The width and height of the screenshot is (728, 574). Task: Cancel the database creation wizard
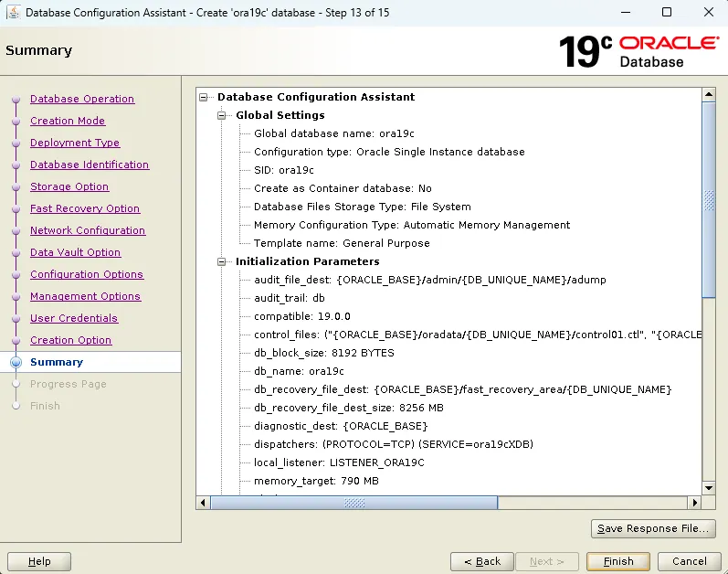pyautogui.click(x=689, y=561)
